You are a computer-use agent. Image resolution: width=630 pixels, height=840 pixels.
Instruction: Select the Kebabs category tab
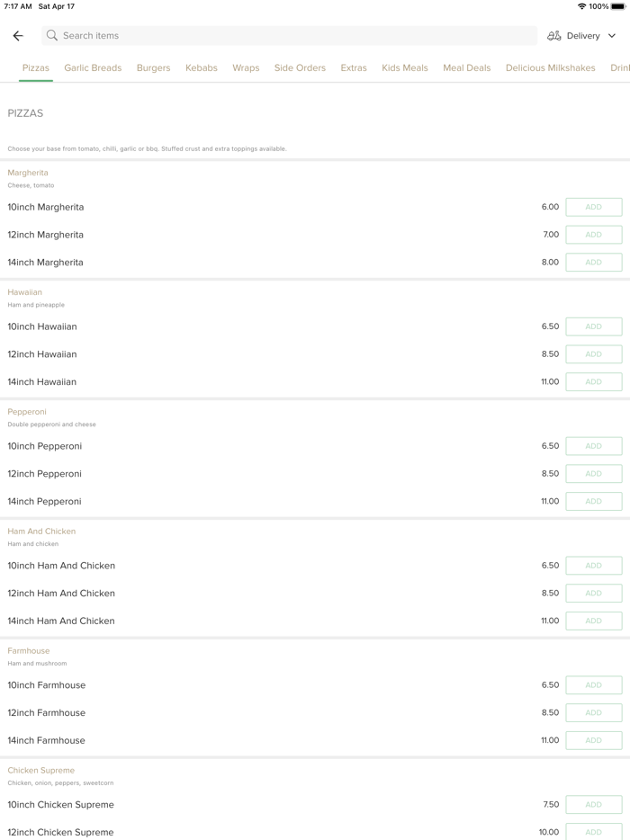point(202,68)
